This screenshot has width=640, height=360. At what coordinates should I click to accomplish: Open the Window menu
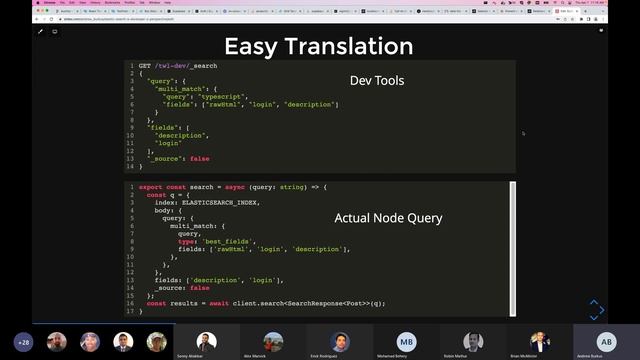click(155, 2)
